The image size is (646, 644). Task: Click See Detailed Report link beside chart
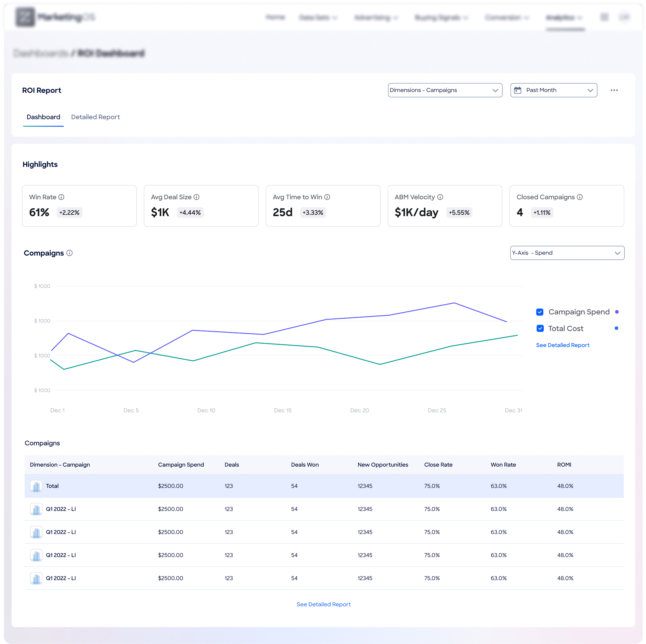point(563,345)
